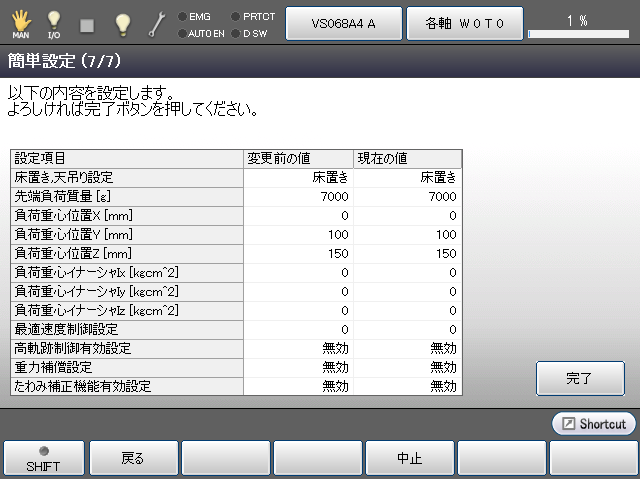The width and height of the screenshot is (640, 479).
Task: Open the VS068A4 A robot selector
Action: tap(343, 22)
